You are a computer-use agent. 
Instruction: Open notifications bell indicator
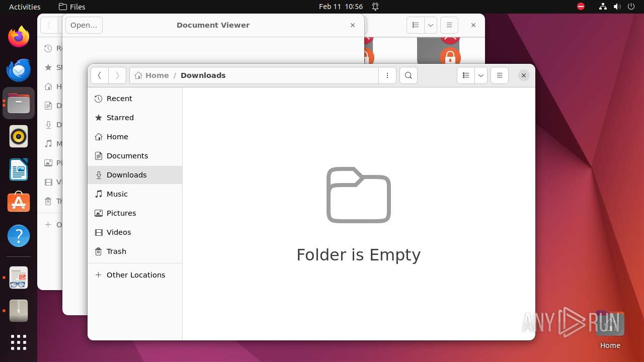[x=375, y=7]
